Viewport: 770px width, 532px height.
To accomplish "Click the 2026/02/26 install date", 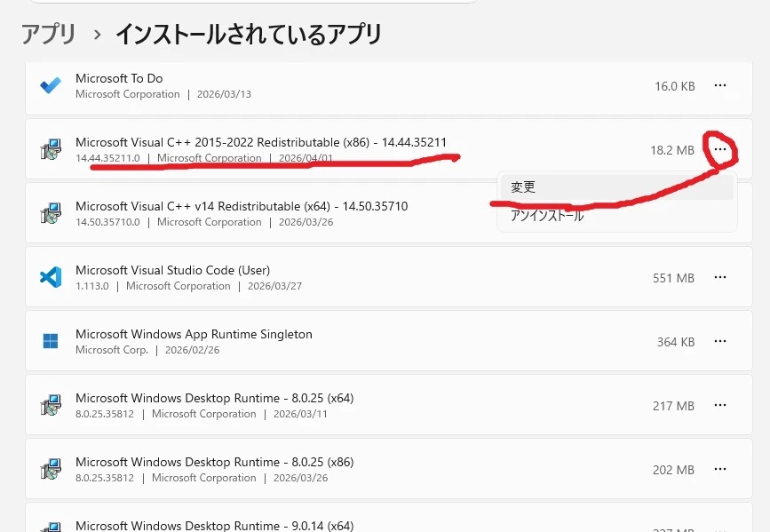I will click(192, 350).
